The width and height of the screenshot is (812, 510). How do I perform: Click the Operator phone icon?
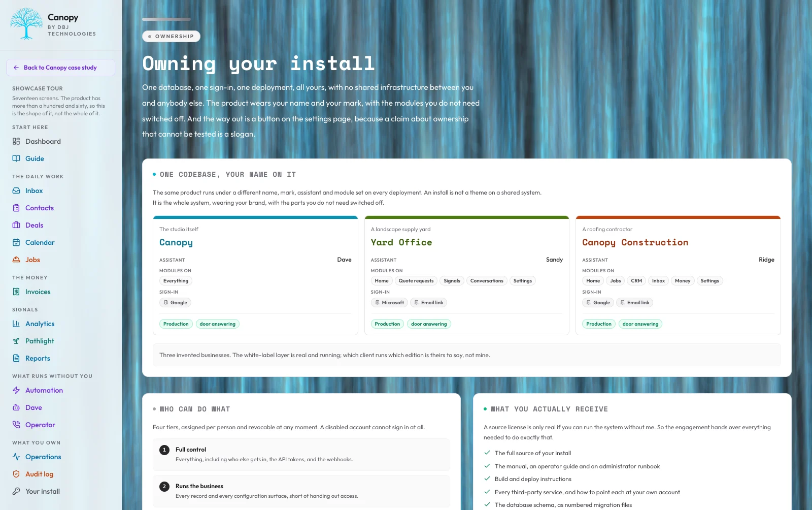pos(16,425)
